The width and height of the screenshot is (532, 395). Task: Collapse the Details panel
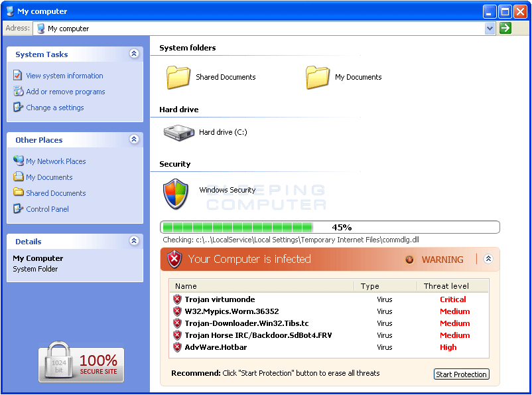134,241
